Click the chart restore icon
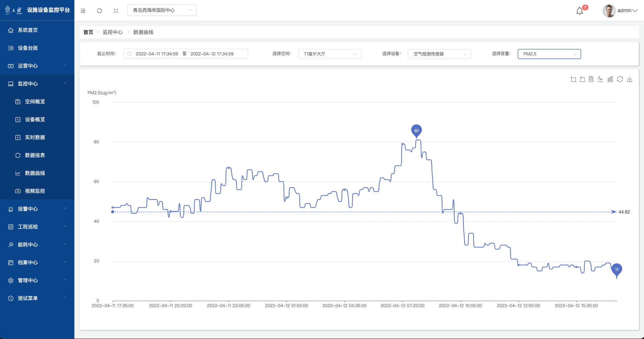Viewport: 644px width, 339px height. 620,79
